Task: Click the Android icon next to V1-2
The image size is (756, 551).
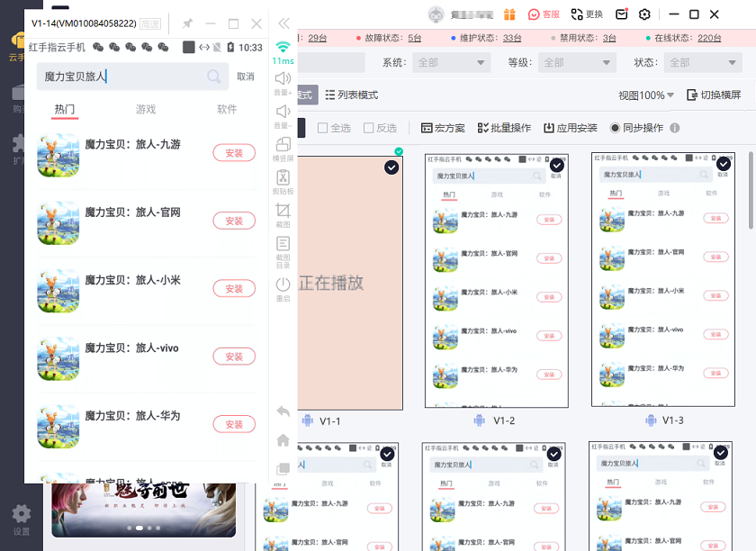Action: pos(479,420)
